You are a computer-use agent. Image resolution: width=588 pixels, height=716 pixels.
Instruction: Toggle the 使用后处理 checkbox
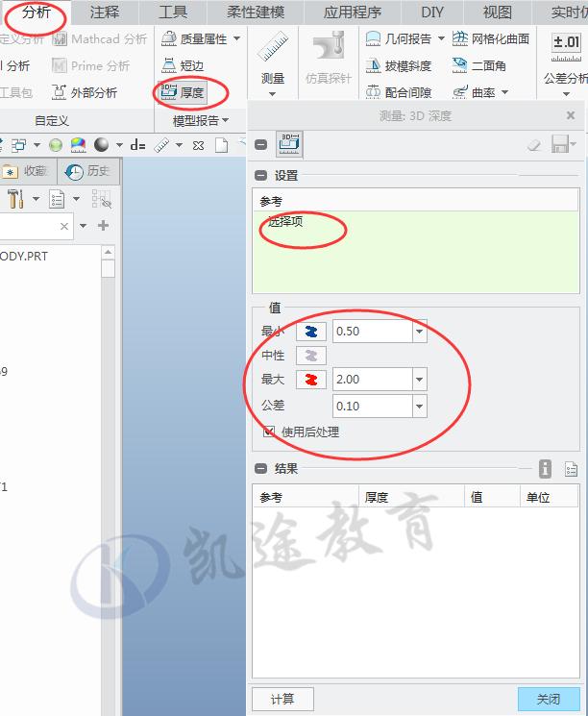coord(269,432)
